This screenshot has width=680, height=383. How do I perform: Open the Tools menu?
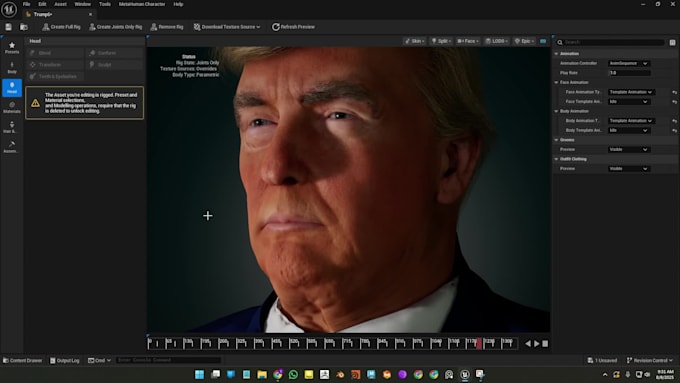click(105, 4)
